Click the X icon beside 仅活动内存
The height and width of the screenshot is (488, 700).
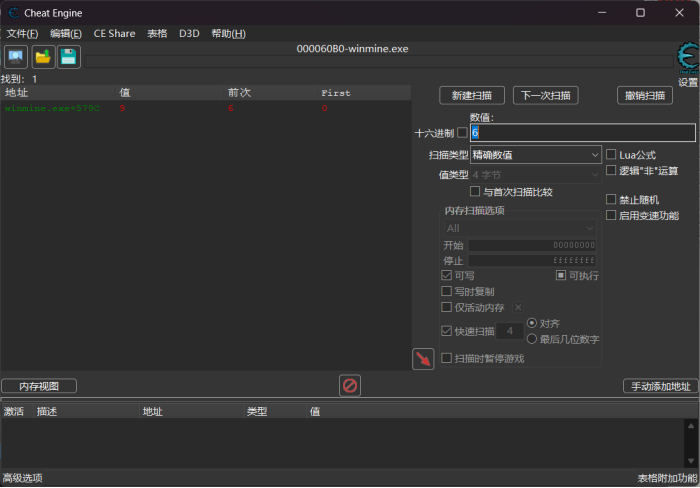pos(518,307)
